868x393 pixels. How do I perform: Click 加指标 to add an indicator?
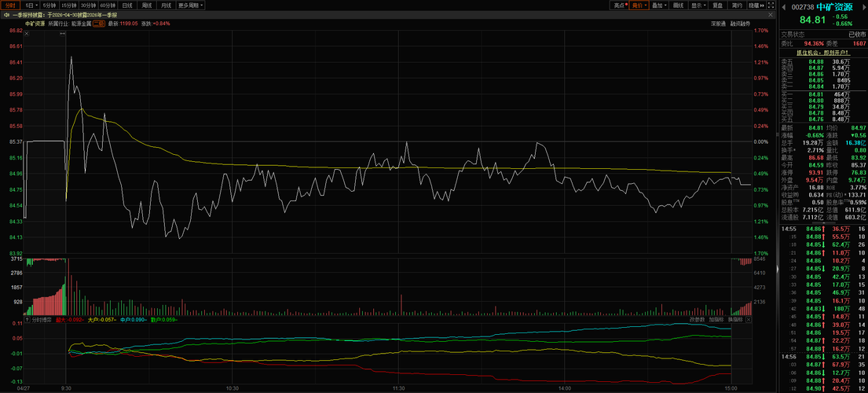(716, 319)
